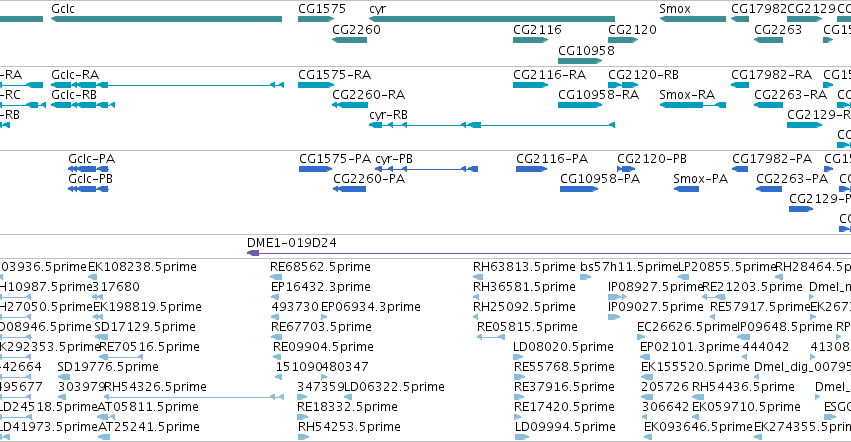Click the CG17982-RA transcript label
Viewport: 851px width, 442px height.
tap(771, 74)
